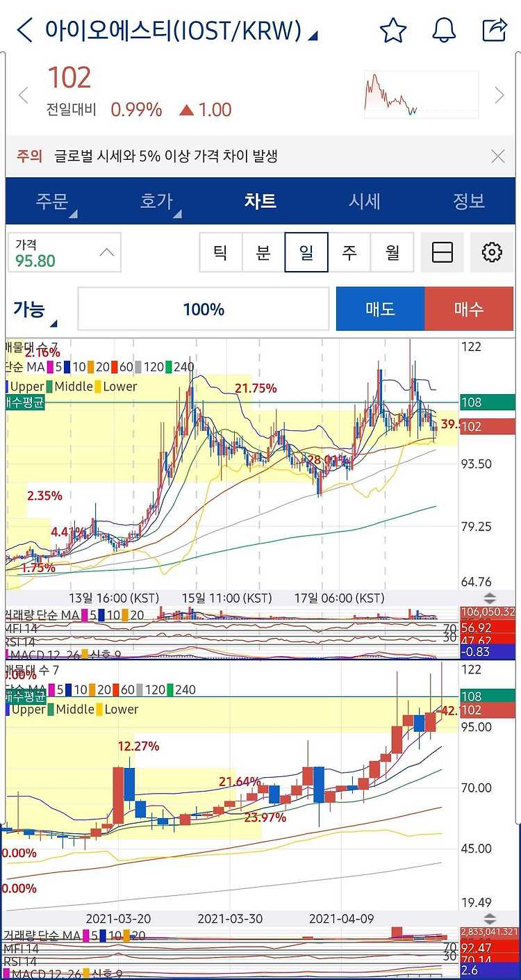Select the 주 chart interval
The width and height of the screenshot is (521, 980).
point(349,252)
